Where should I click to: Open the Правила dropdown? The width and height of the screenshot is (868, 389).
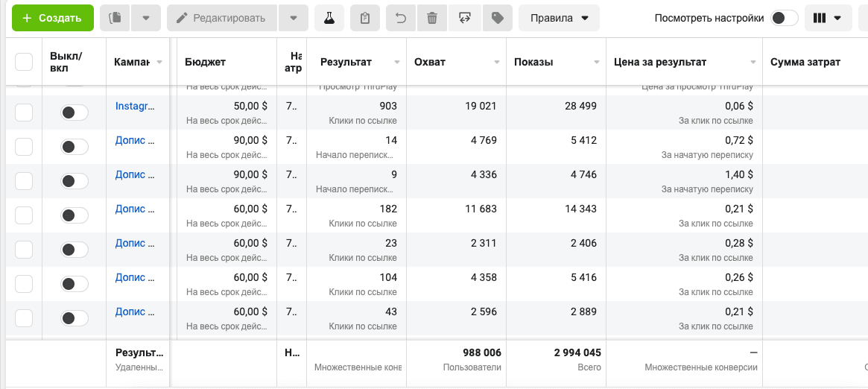point(559,18)
